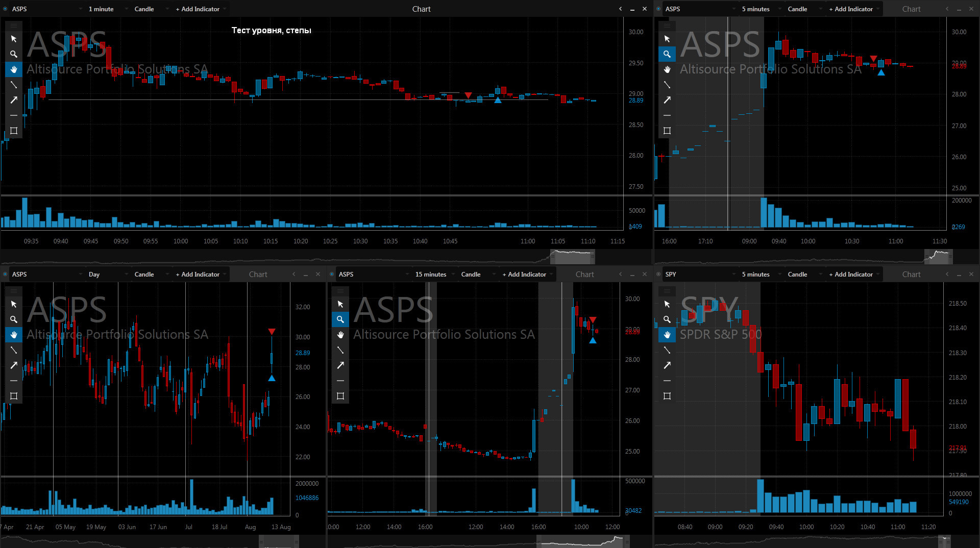Toggle the link dot on 15-minute ASPS chart

coord(332,274)
